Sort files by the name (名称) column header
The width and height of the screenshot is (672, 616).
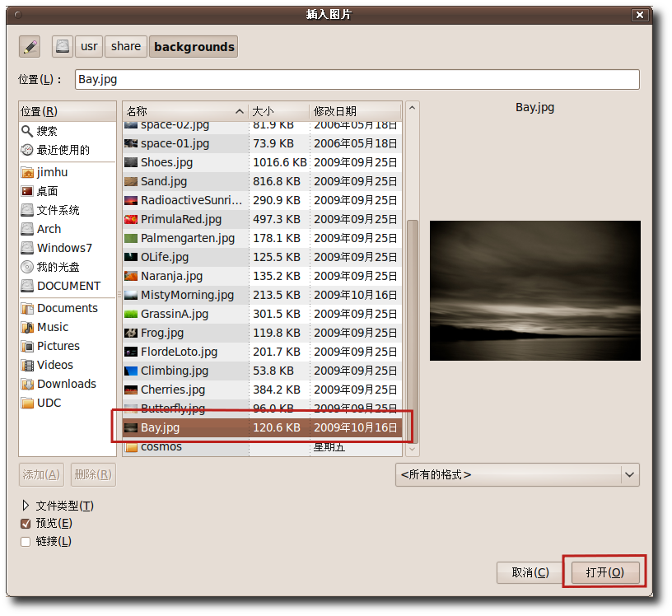coord(185,111)
